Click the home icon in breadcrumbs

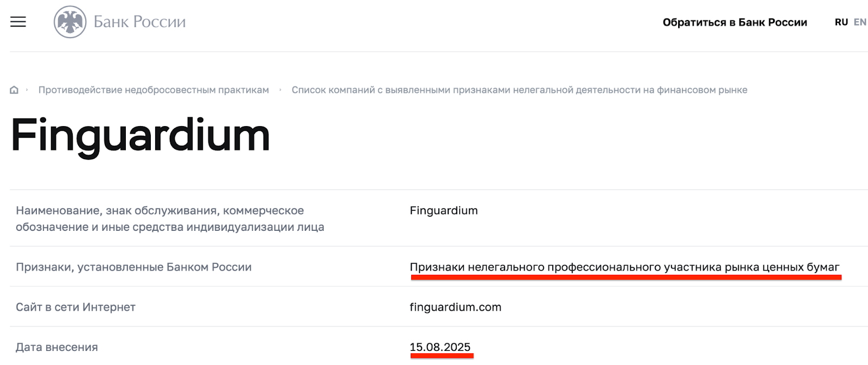click(14, 90)
